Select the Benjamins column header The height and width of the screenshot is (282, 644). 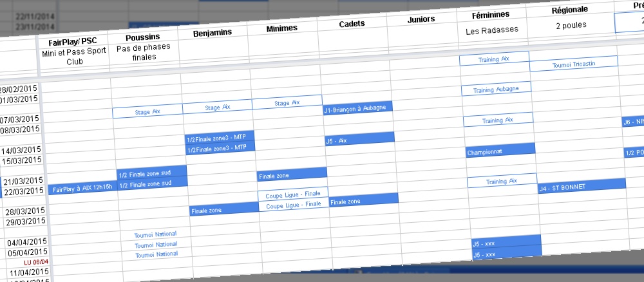click(x=213, y=33)
